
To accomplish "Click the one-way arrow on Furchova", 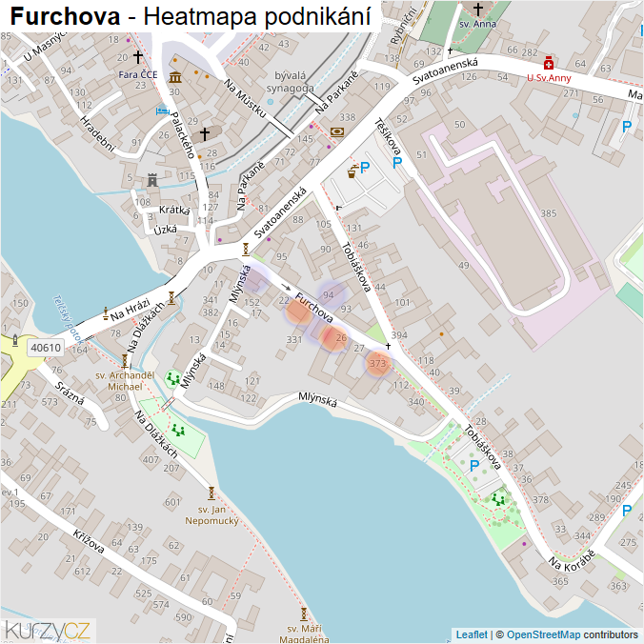I will [x=286, y=287].
